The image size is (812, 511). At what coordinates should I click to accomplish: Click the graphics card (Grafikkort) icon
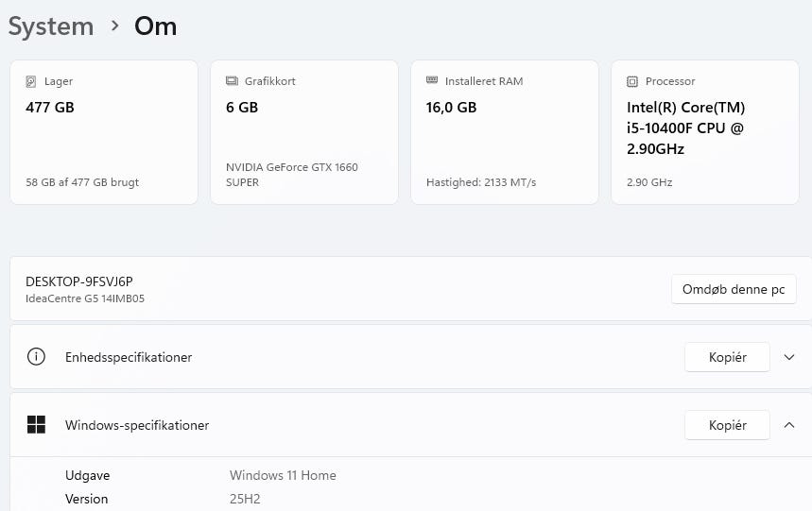[x=232, y=81]
